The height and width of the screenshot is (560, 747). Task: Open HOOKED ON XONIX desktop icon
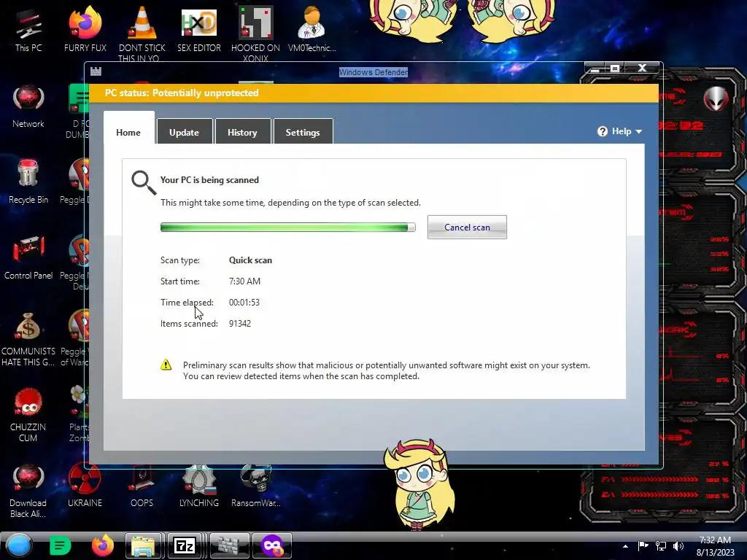click(256, 34)
